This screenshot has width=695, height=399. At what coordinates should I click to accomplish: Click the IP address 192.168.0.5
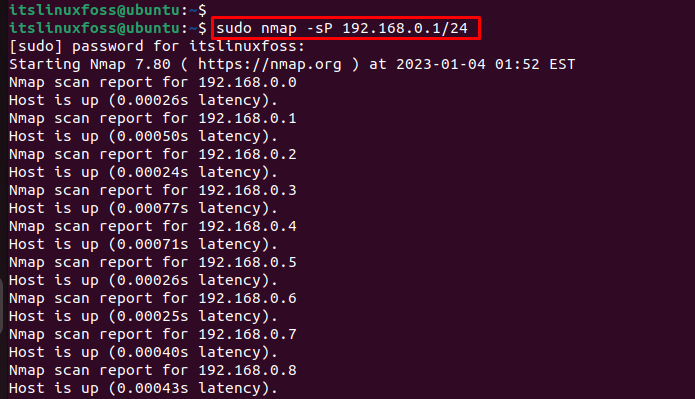point(247,262)
